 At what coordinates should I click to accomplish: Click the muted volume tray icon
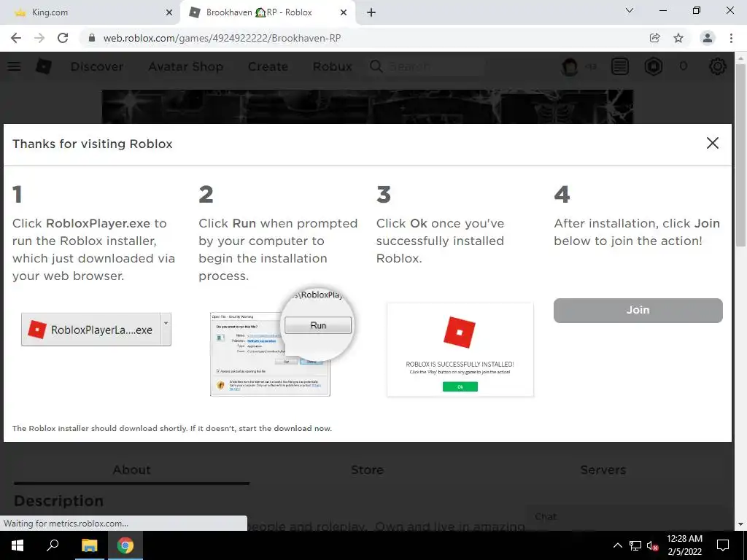pos(653,545)
